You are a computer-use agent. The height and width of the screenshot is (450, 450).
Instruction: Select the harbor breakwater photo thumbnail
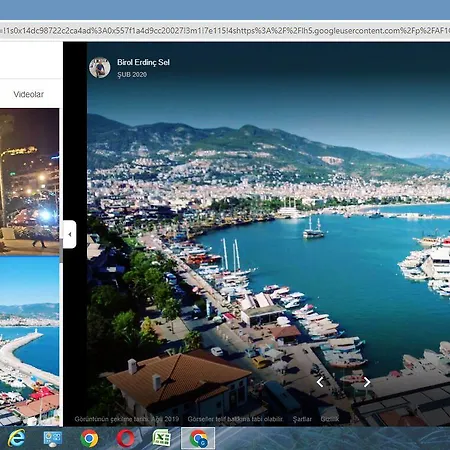[x=29, y=341]
